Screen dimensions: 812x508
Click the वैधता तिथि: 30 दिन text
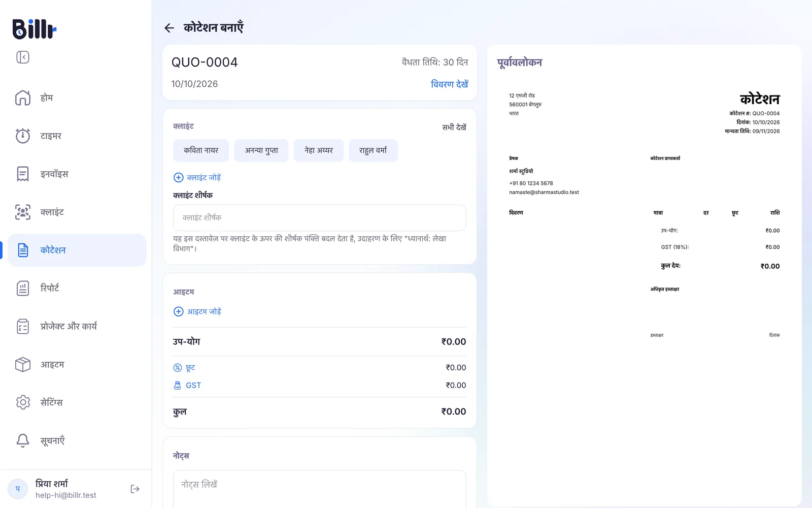(435, 62)
